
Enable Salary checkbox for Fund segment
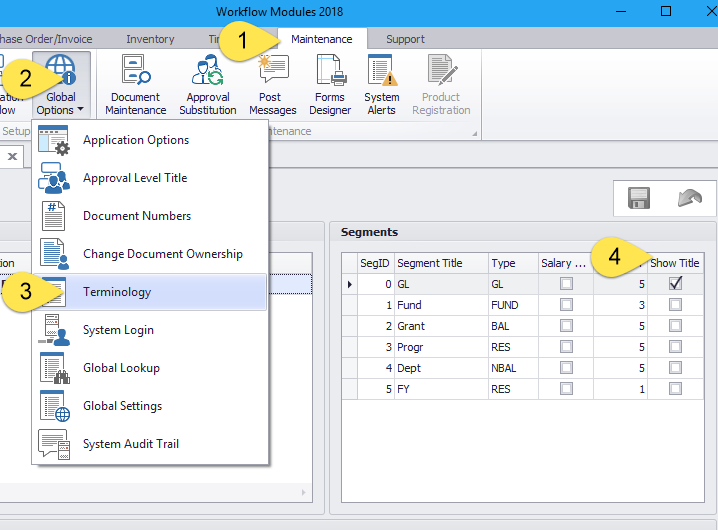(566, 305)
